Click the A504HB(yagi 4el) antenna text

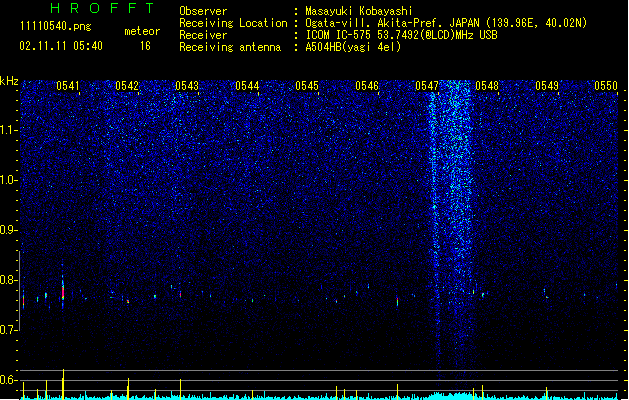pyautogui.click(x=353, y=47)
